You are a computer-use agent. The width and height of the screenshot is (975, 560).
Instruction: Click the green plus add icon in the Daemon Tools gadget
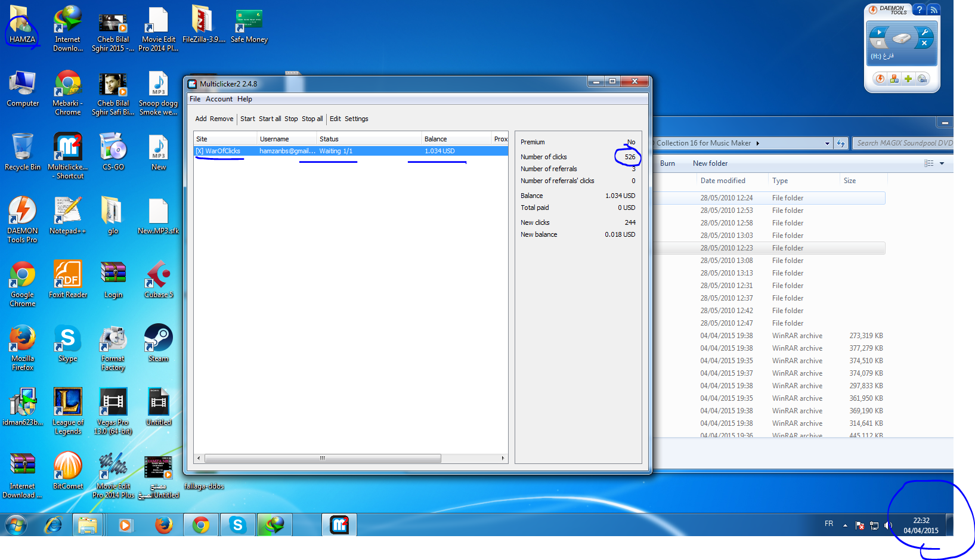coord(908,79)
